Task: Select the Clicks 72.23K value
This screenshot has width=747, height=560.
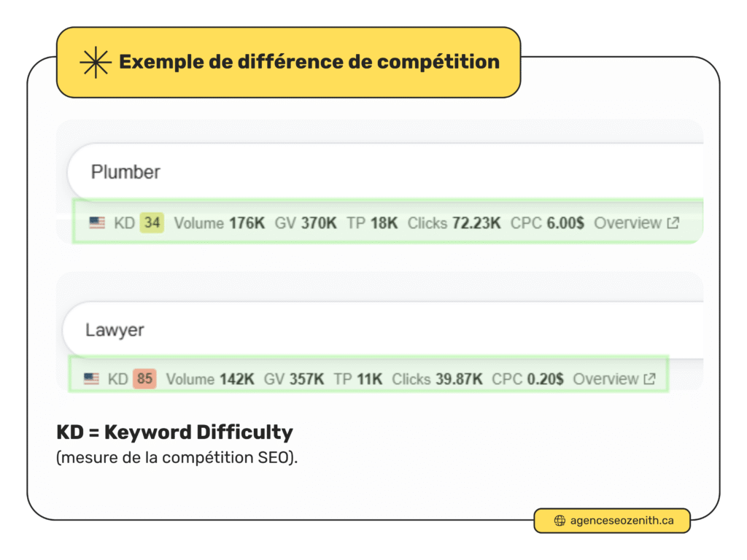Action: (x=454, y=223)
